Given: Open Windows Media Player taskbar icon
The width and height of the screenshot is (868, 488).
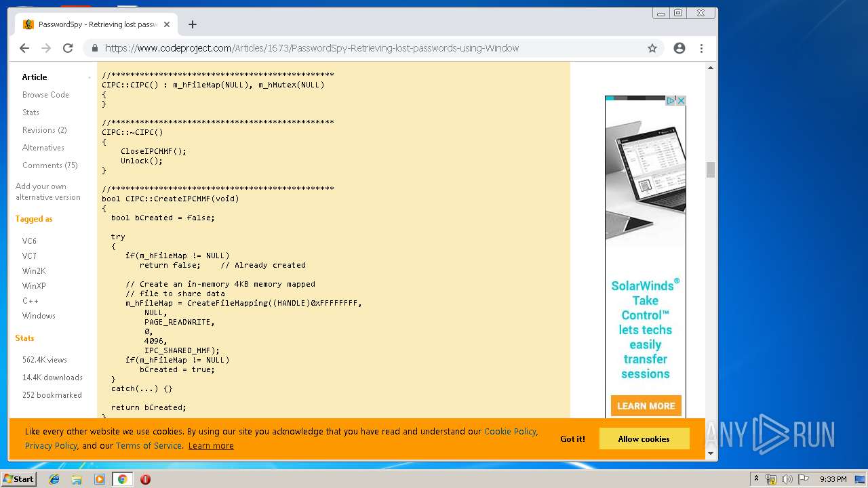Looking at the screenshot, I should [x=100, y=479].
